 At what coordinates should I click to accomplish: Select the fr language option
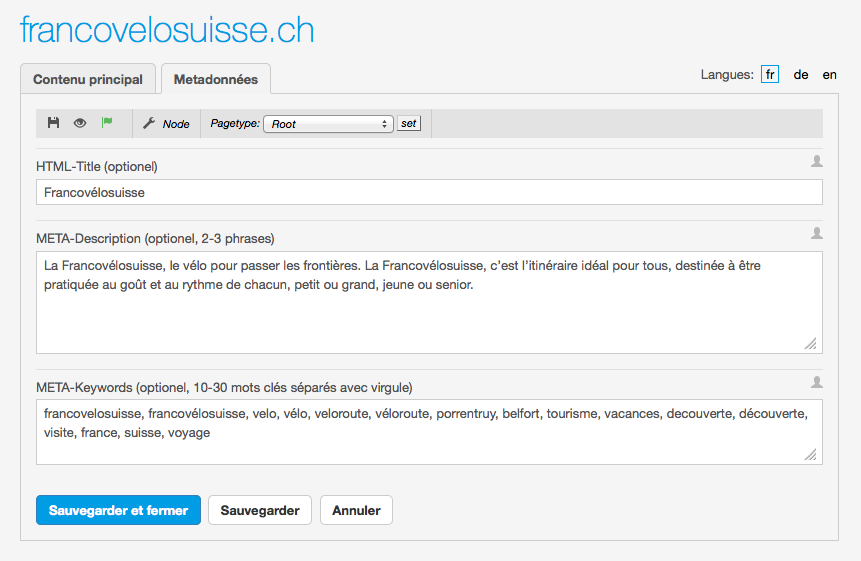click(770, 75)
